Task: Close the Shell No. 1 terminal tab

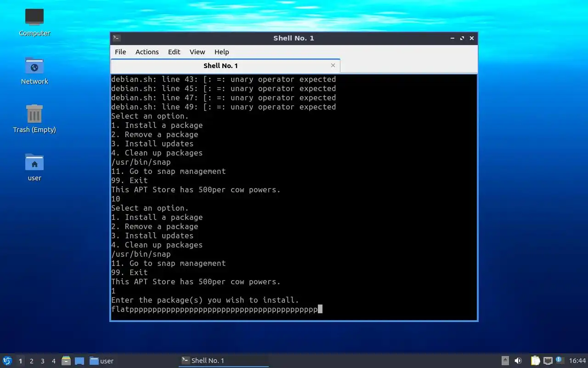Action: click(x=333, y=65)
